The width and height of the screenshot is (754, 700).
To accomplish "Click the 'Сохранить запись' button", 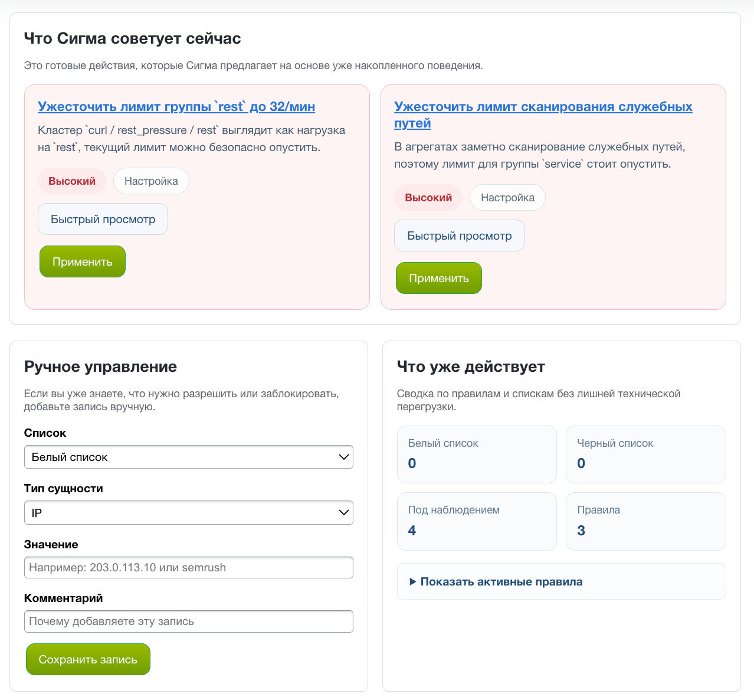I will click(88, 659).
